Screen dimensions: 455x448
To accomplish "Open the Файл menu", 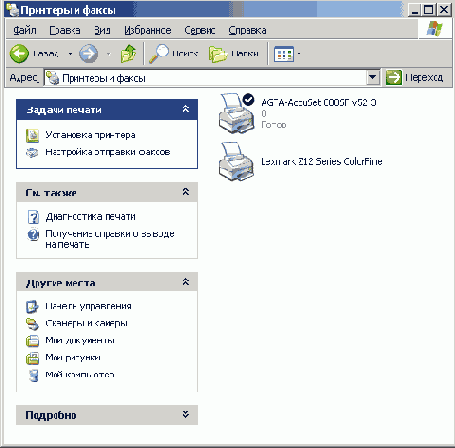I will [25, 30].
